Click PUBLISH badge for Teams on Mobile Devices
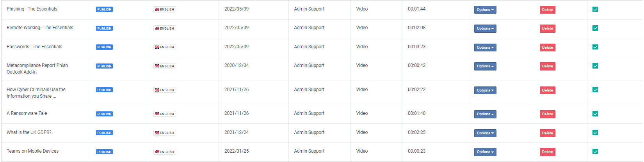 tap(104, 152)
